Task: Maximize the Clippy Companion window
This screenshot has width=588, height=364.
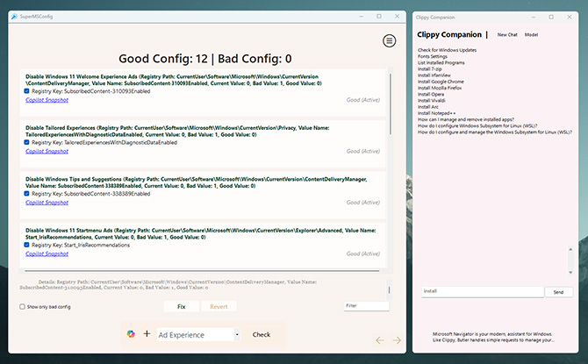Action: pos(551,17)
